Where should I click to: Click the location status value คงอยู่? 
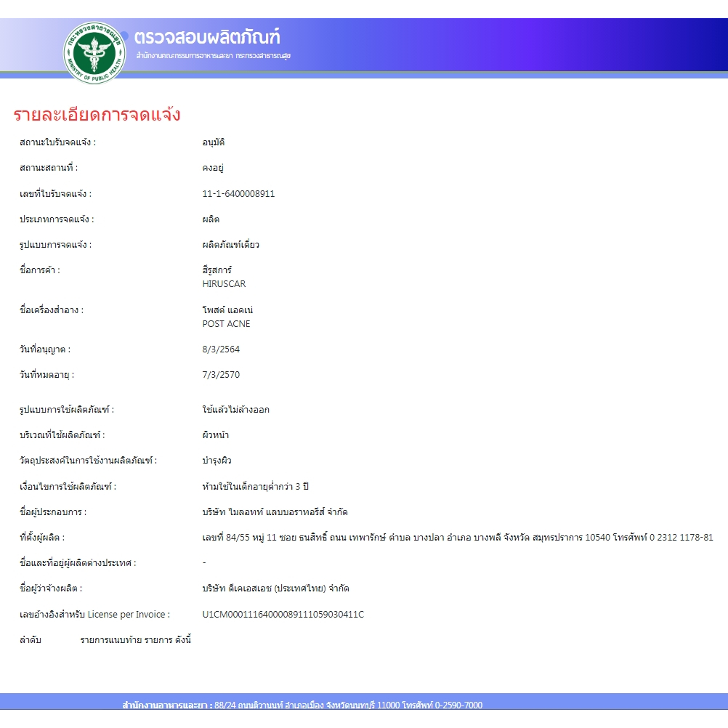tap(212, 168)
